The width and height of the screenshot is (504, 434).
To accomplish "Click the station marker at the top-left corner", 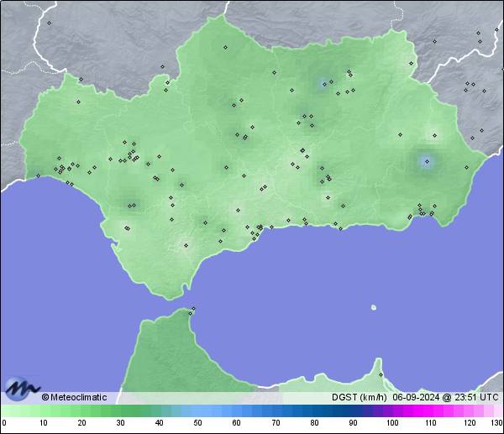I will [49, 24].
